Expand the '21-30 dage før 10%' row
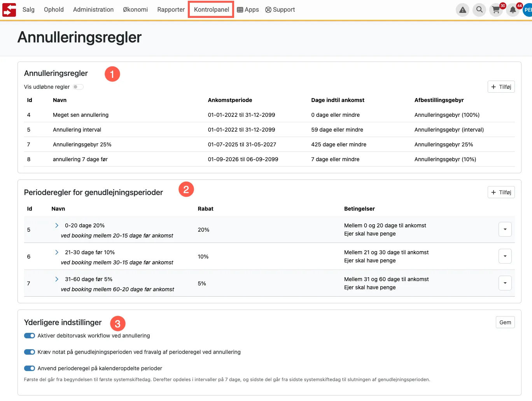532x401 pixels. [x=57, y=252]
